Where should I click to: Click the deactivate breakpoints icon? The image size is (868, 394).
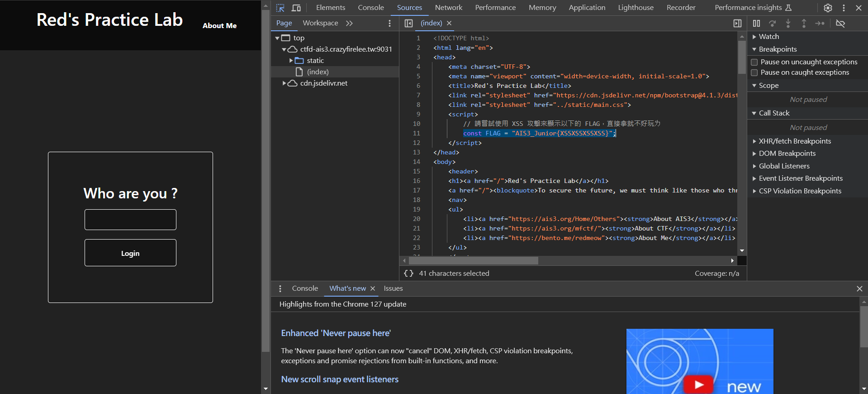click(x=840, y=24)
